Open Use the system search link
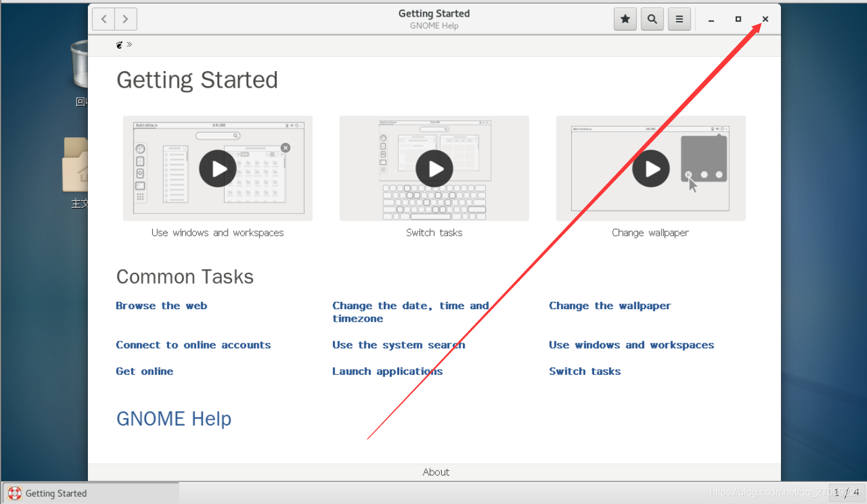 [x=399, y=345]
